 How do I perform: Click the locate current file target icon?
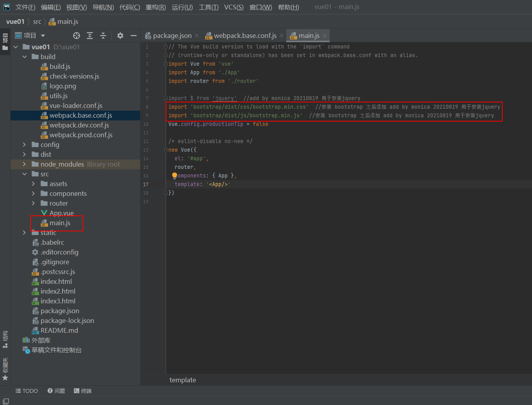point(77,36)
